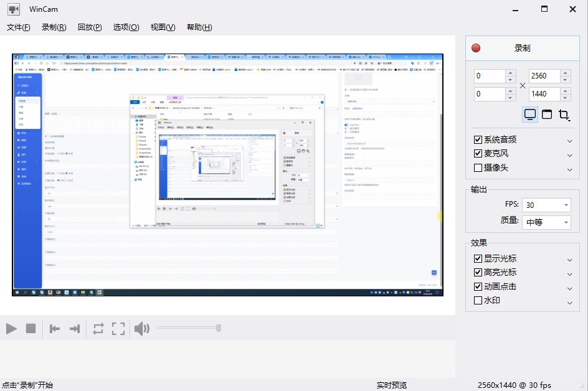This screenshot has width=588, height=391.
Task: Open the 选项(O) menu
Action: 126,27
